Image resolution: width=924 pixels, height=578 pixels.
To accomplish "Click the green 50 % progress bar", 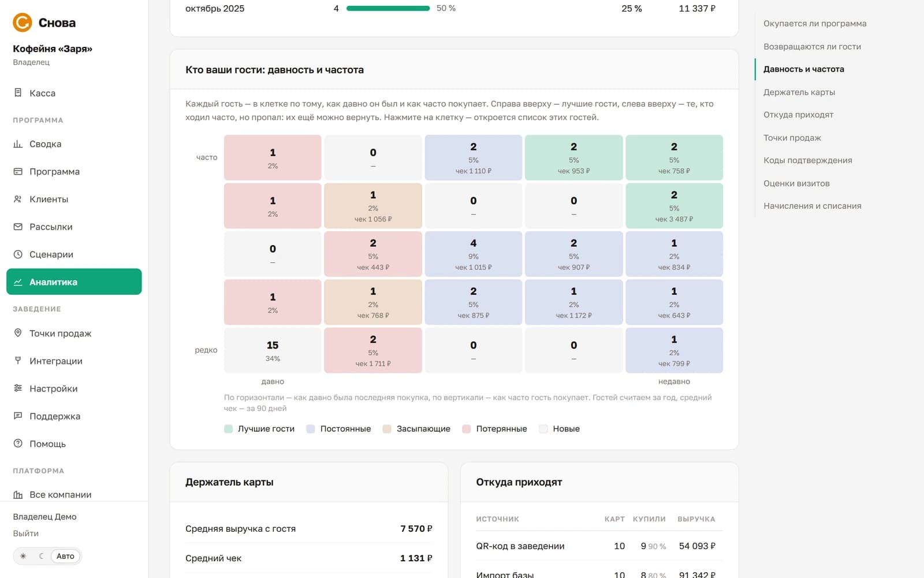I will pos(388,8).
